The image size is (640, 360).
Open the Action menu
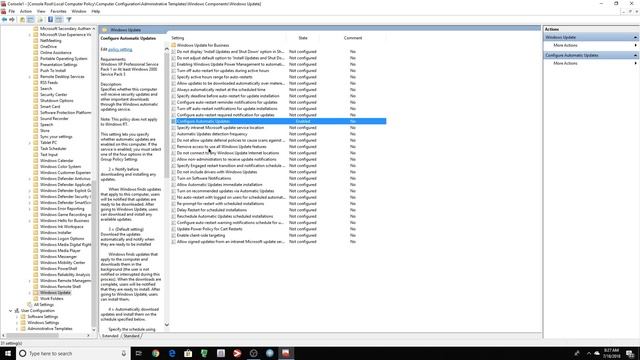point(26,11)
